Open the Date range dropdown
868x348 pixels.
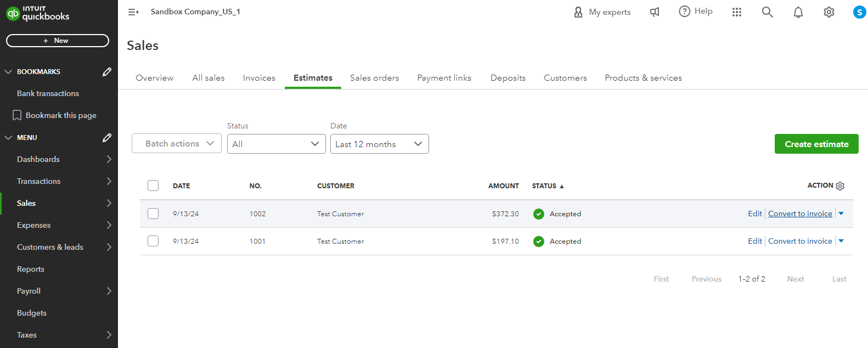tap(379, 144)
